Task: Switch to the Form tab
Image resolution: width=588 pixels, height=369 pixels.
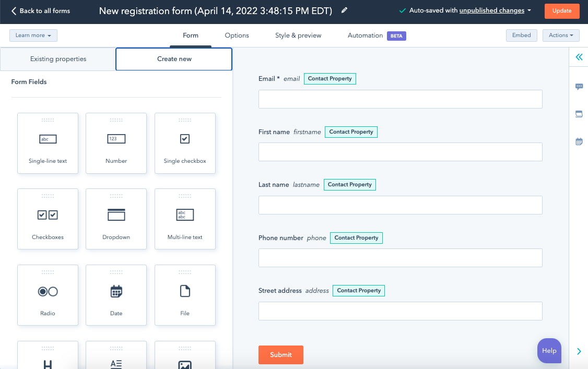Action: 191,35
